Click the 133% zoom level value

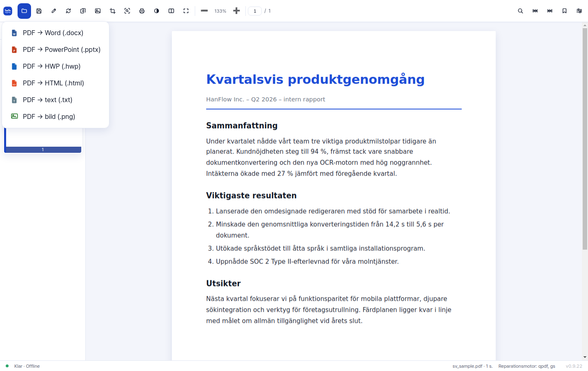coord(220,11)
